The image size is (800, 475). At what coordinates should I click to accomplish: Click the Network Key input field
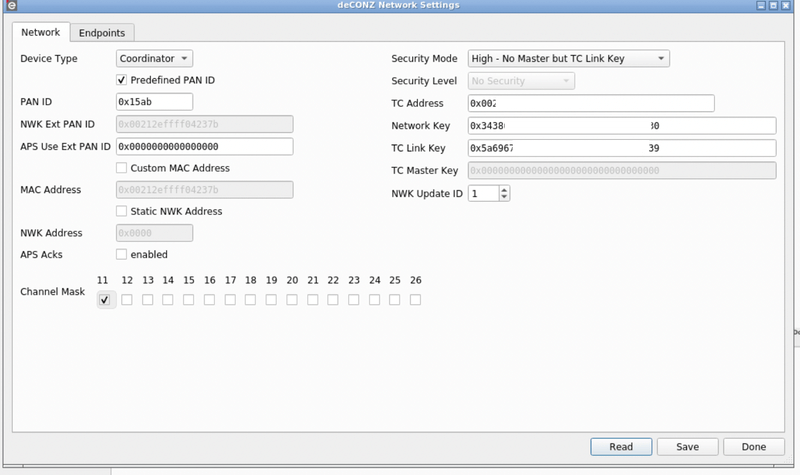pos(622,126)
